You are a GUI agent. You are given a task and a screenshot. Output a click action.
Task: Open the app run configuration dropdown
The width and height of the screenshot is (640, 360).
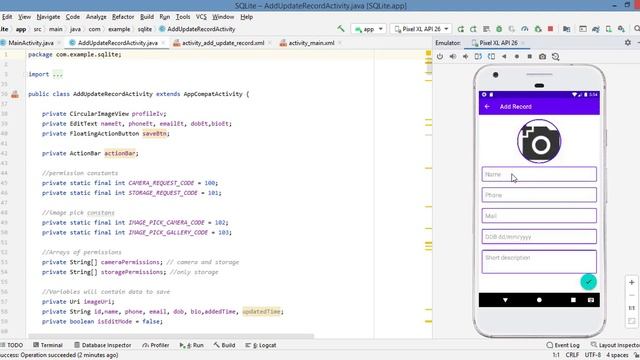pos(369,29)
